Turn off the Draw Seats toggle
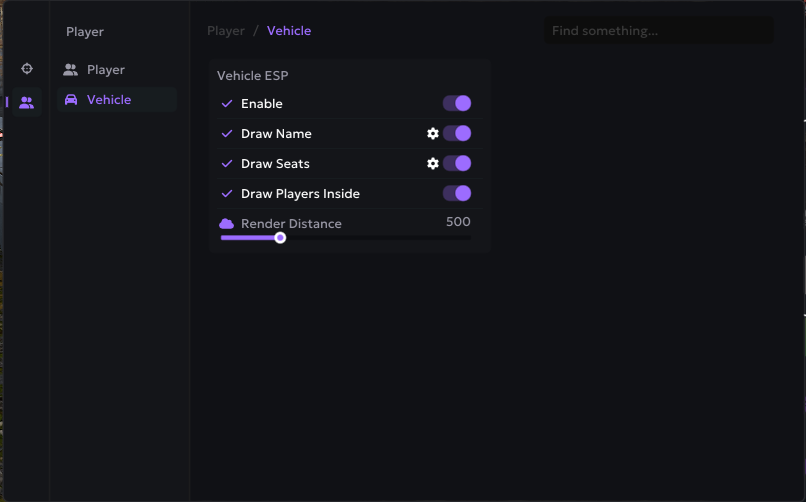This screenshot has width=806, height=502. pyautogui.click(x=457, y=163)
